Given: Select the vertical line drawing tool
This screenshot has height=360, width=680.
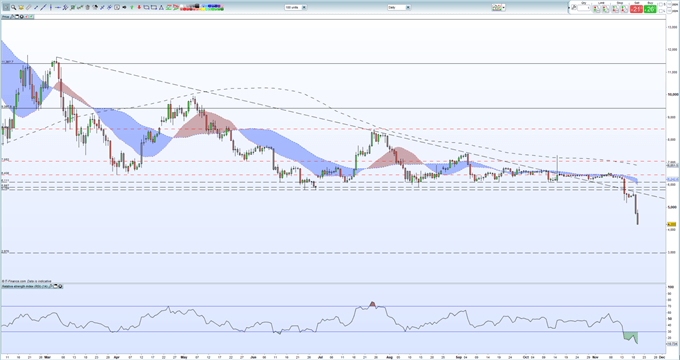Looking at the screenshot, I should tap(51, 7).
